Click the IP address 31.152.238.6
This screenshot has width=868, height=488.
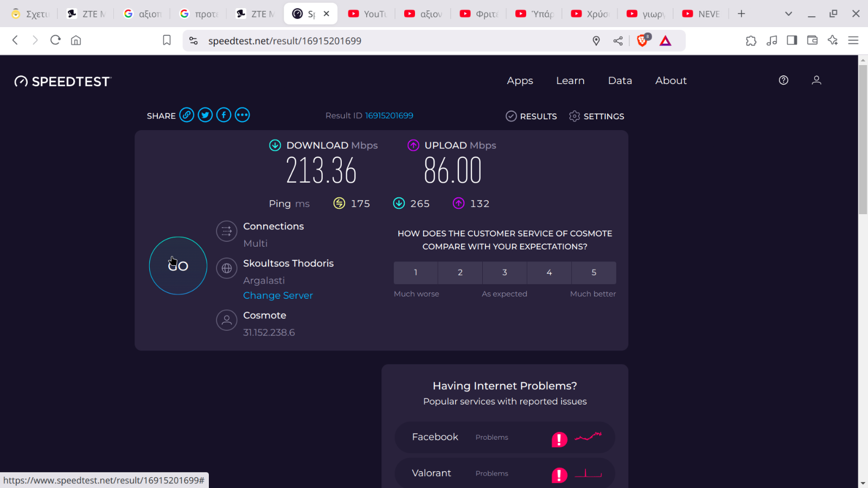[269, 332]
